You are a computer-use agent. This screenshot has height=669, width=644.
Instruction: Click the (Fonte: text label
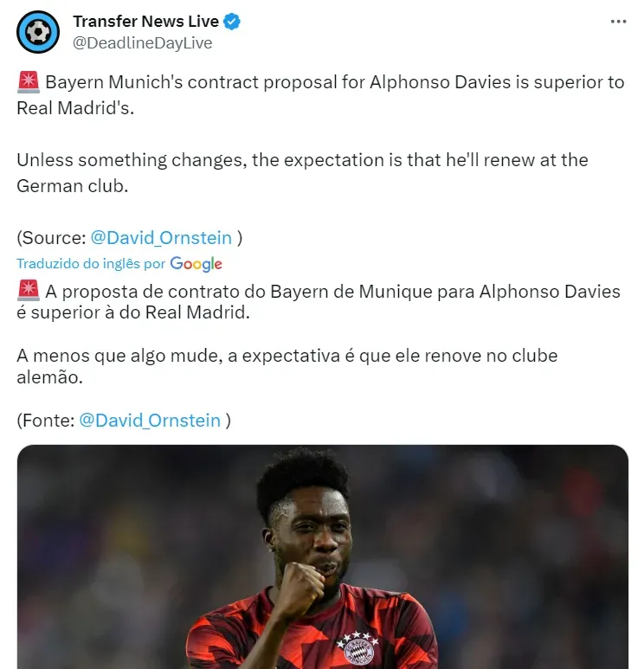click(46, 421)
